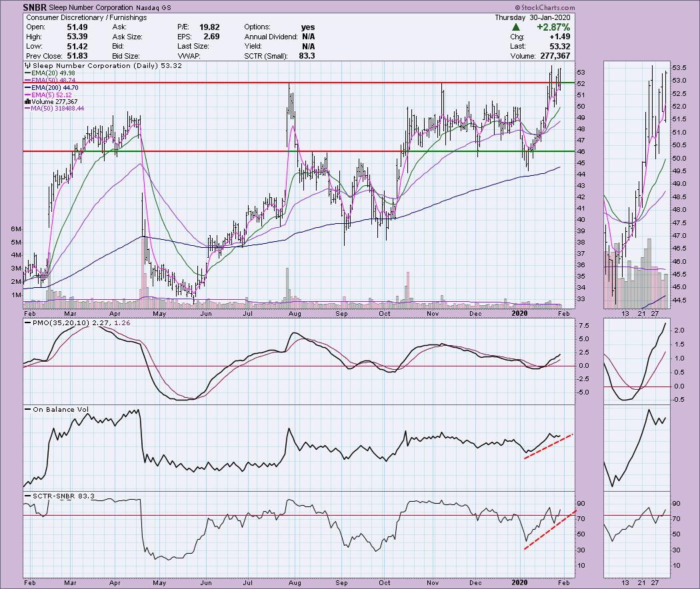The width and height of the screenshot is (700, 589).
Task: Click the header Volume value 277,367
Action: [554, 56]
